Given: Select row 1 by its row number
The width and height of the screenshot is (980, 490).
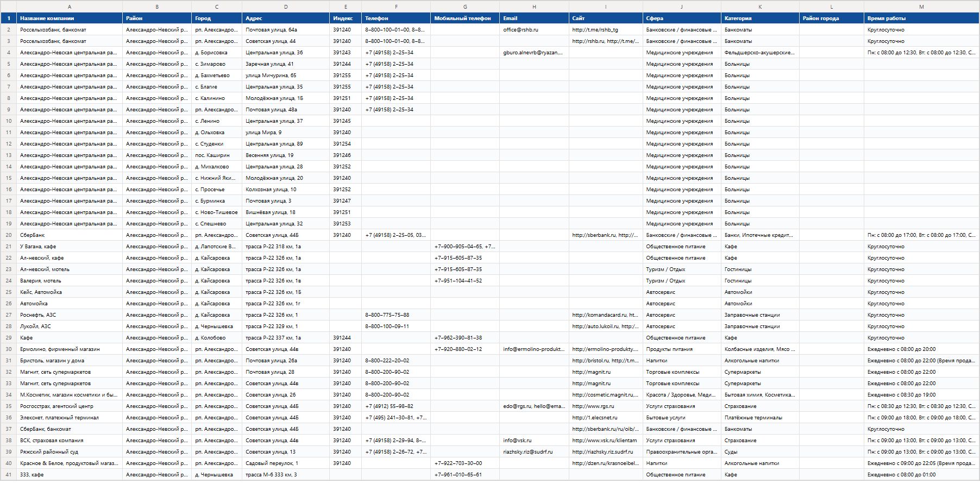Looking at the screenshot, I should pos(8,18).
